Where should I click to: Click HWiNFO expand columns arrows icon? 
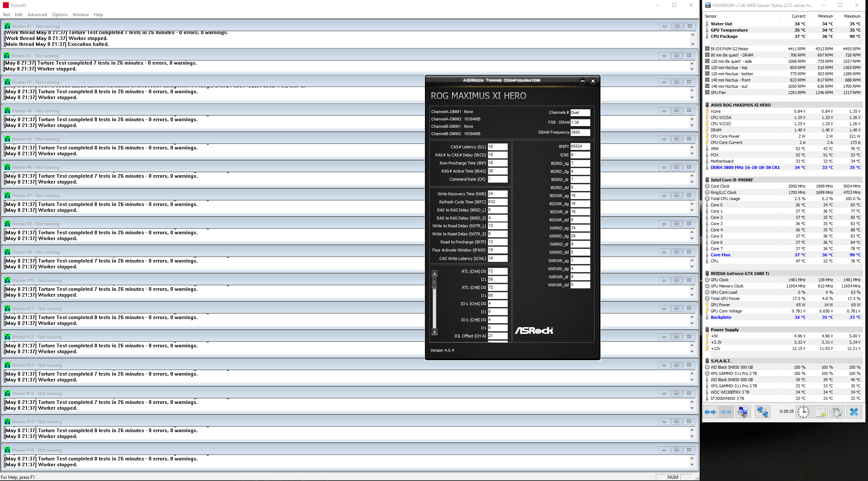click(x=710, y=412)
